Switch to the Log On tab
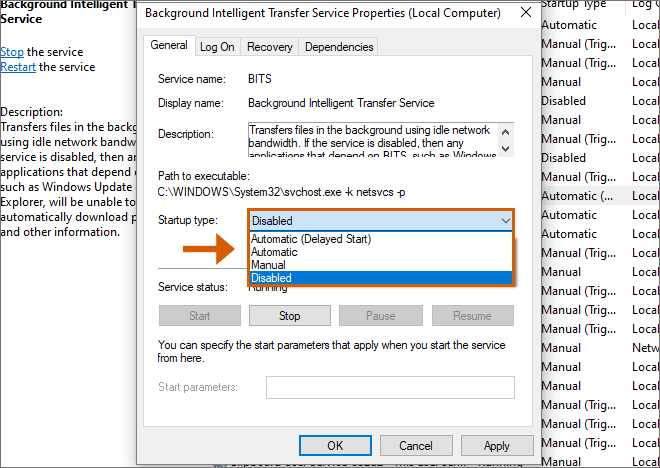660x468 pixels. tap(217, 46)
